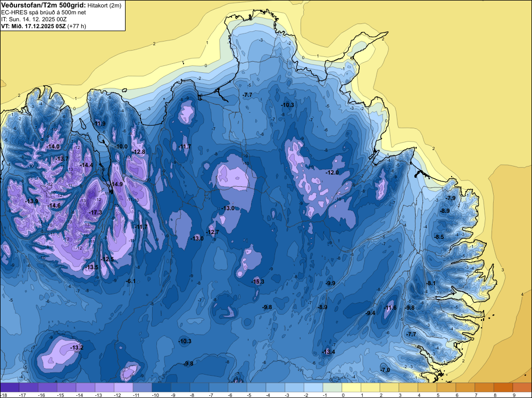
Task: Click the -13.5 temperature value
Action: [92, 267]
